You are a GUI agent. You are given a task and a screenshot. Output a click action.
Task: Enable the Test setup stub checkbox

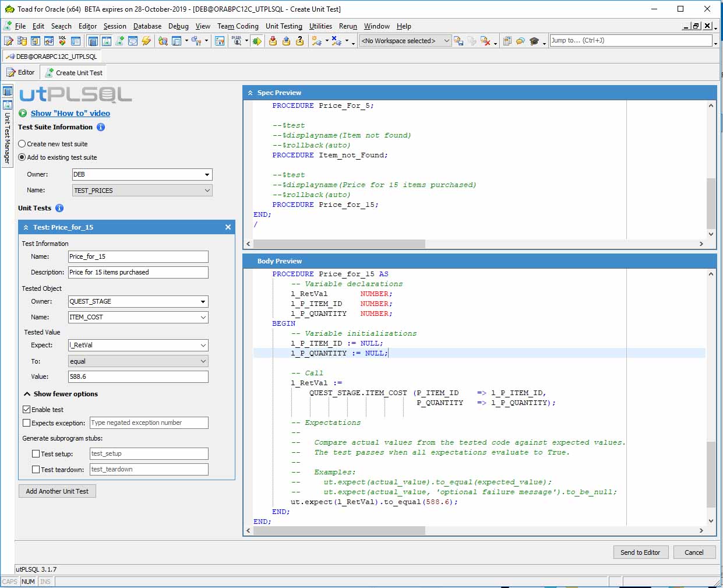pyautogui.click(x=36, y=454)
